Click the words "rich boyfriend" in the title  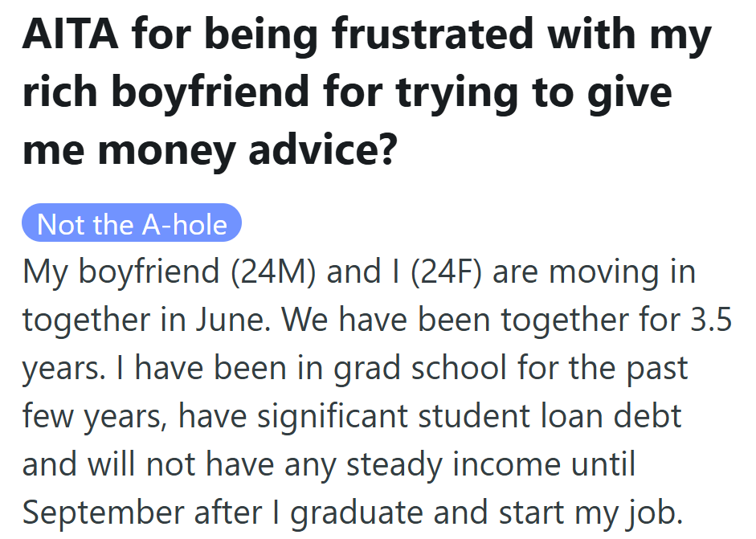tap(166, 92)
